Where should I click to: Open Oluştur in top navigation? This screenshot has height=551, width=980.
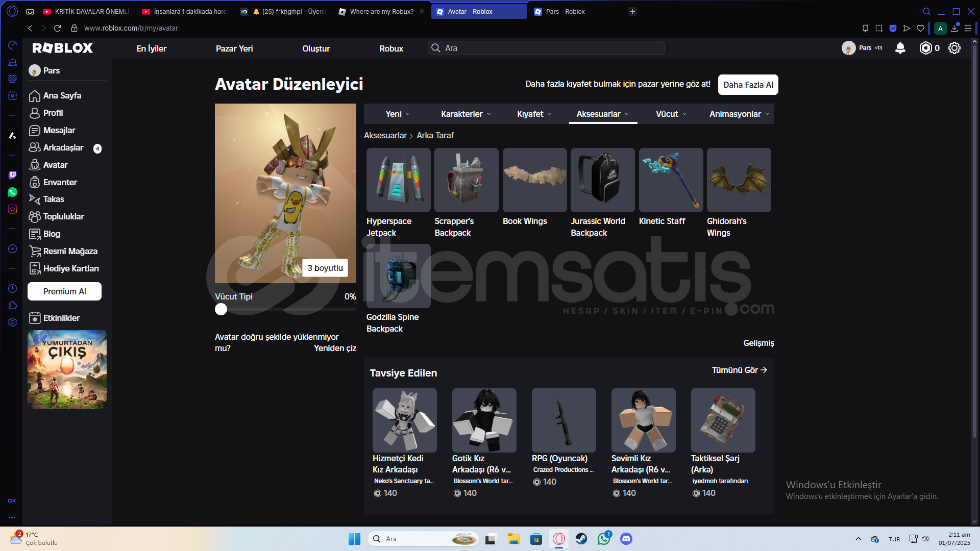tap(316, 48)
